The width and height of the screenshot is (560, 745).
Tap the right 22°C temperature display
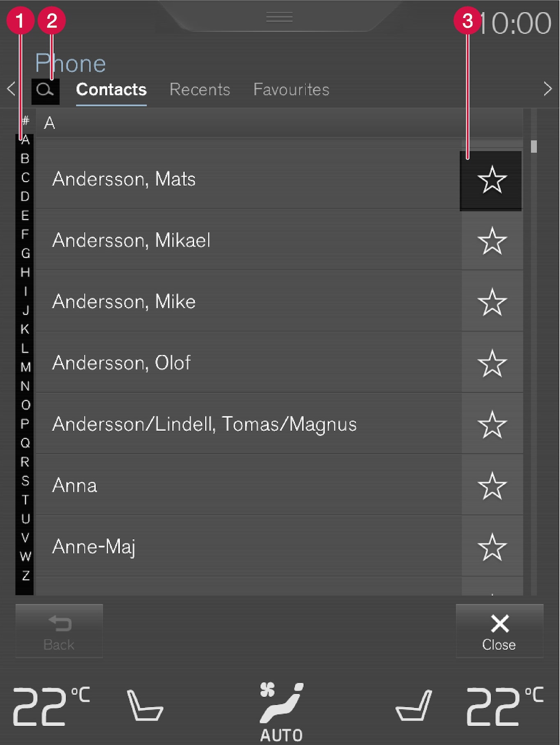504,705
